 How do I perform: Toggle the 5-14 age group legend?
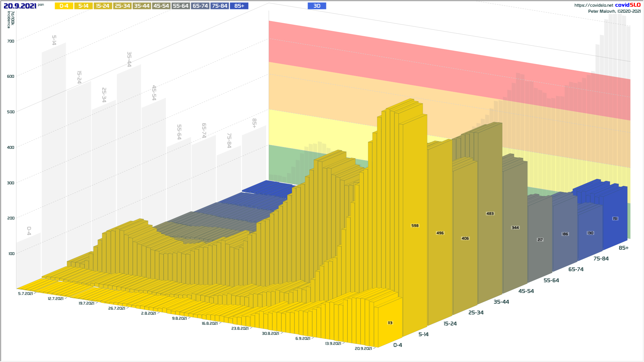point(83,6)
